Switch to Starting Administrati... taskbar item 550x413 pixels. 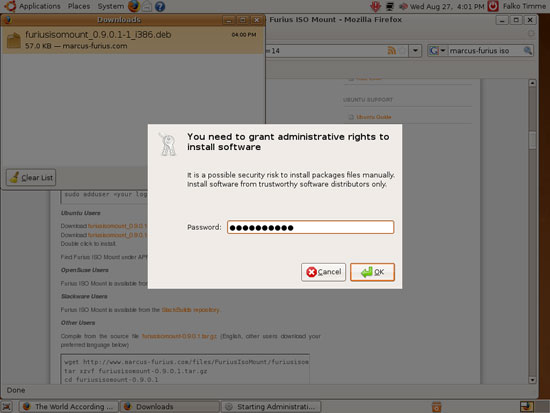pos(271,407)
